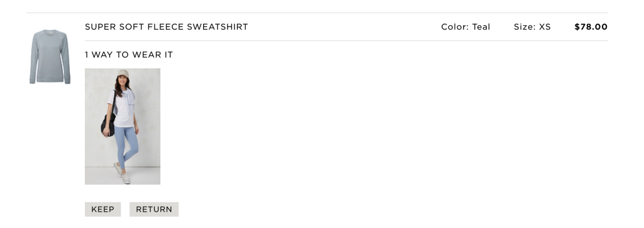The width and height of the screenshot is (644, 228).
Task: Click the KEEP button
Action: pyautogui.click(x=103, y=209)
